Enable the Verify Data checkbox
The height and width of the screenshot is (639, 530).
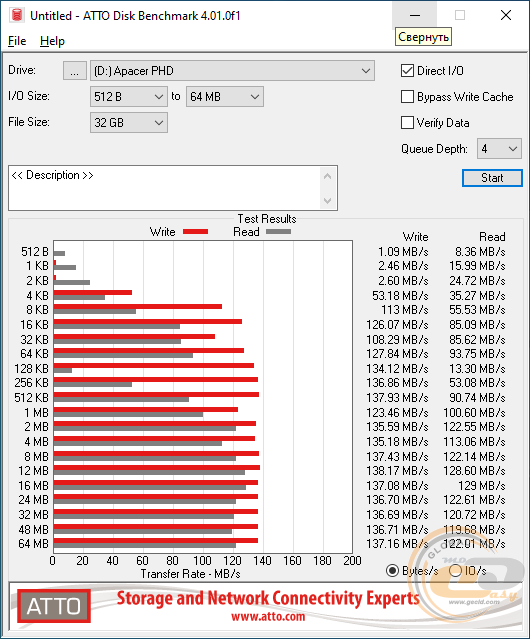coord(407,123)
